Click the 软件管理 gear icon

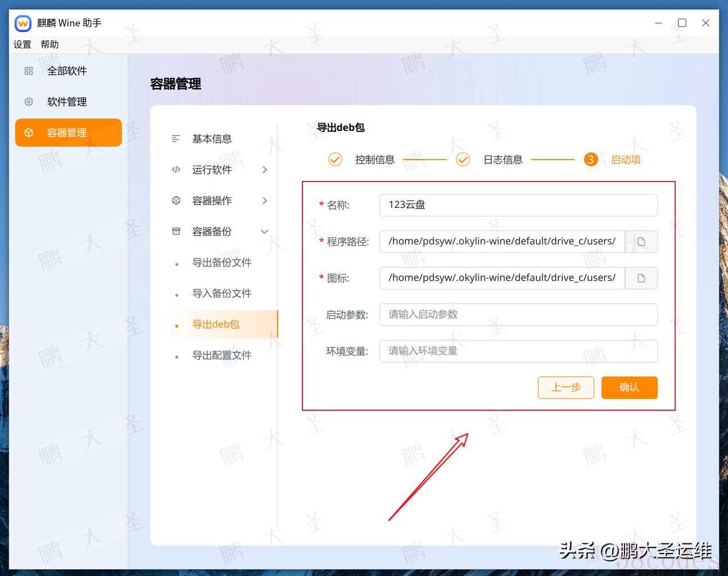tap(29, 102)
